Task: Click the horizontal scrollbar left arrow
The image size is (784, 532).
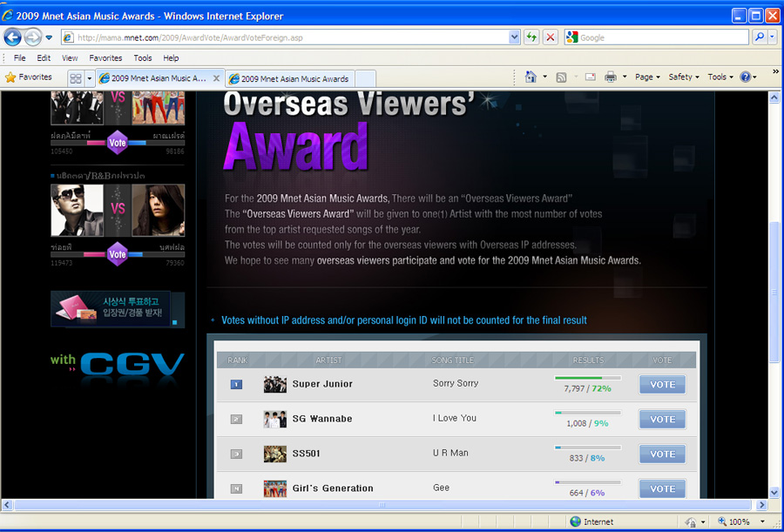Action: click(x=6, y=505)
